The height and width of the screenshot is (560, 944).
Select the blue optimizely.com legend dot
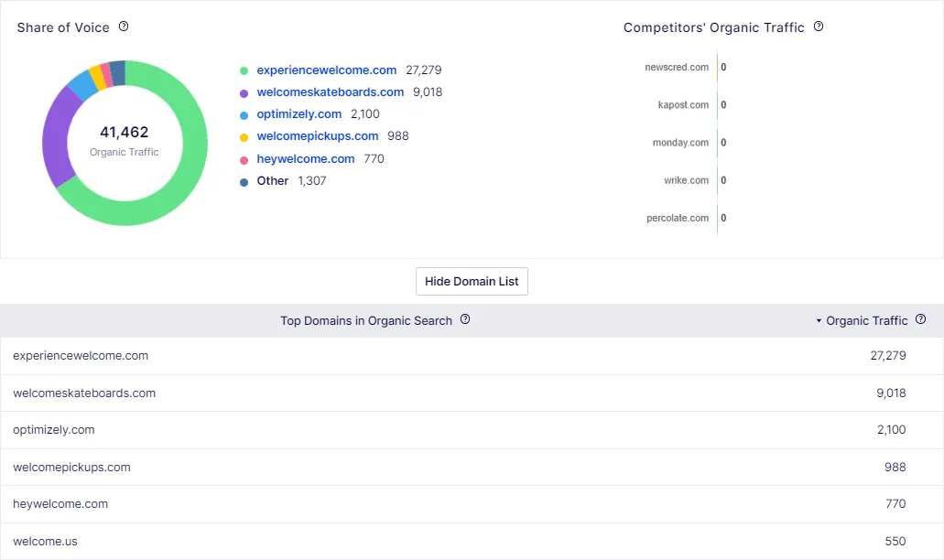click(x=244, y=115)
